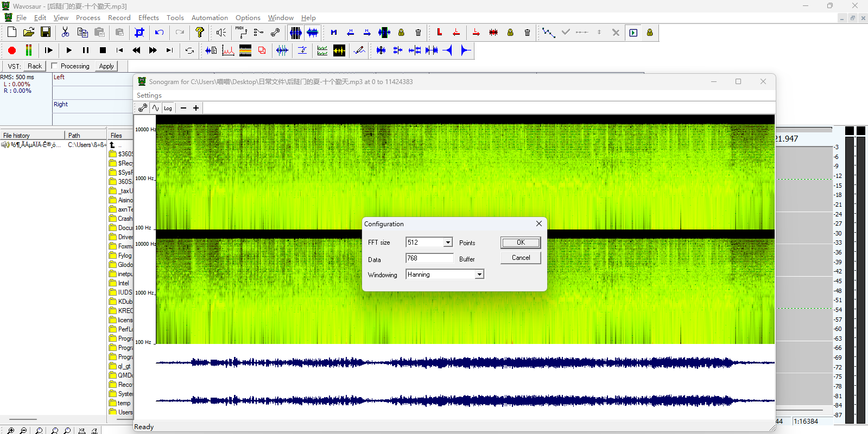This screenshot has width=868, height=434.
Task: Confirm configuration with OK button
Action: click(520, 242)
